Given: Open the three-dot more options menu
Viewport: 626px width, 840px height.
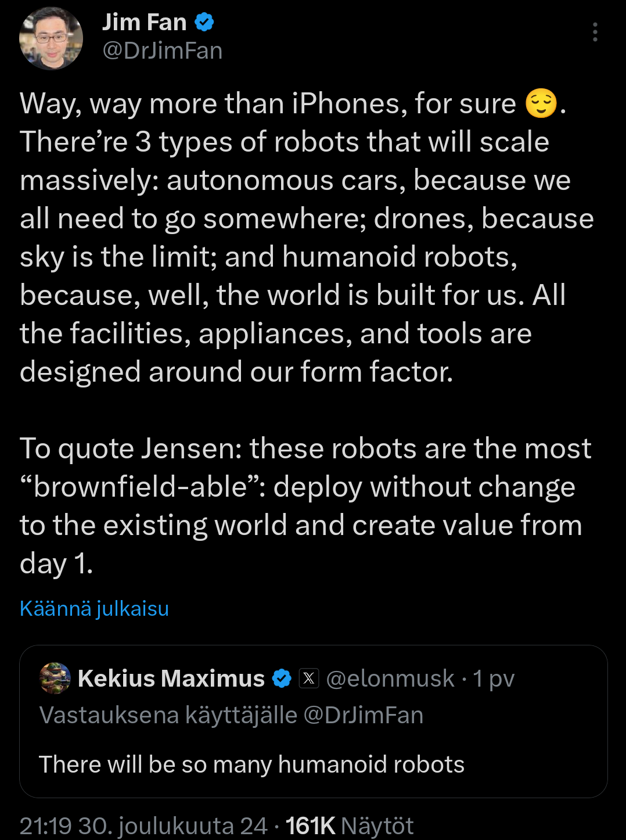Looking at the screenshot, I should [595, 32].
